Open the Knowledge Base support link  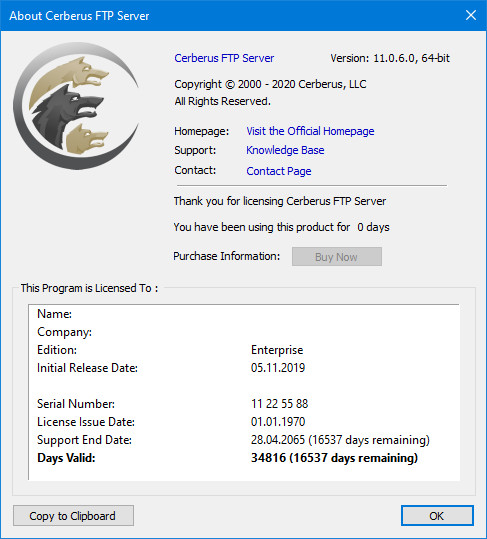pos(285,150)
